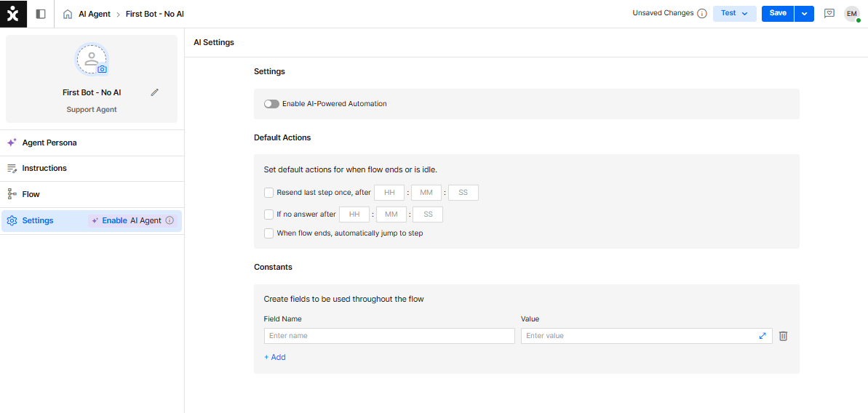Toggle the sidebar panel icon
The height and width of the screenshot is (413, 868).
41,14
